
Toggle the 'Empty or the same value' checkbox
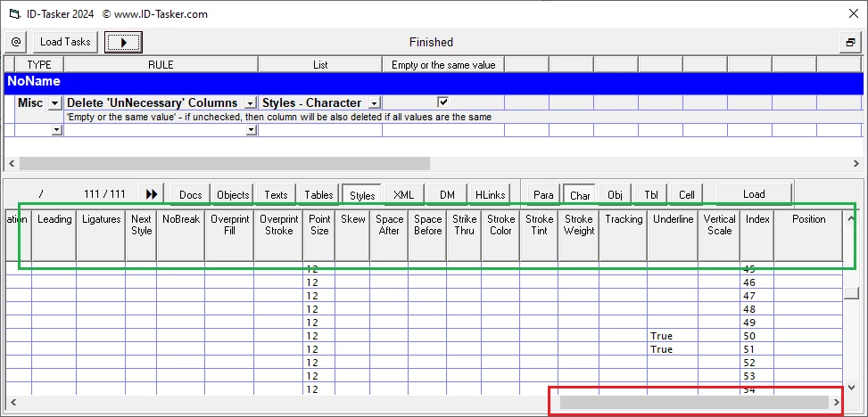442,102
